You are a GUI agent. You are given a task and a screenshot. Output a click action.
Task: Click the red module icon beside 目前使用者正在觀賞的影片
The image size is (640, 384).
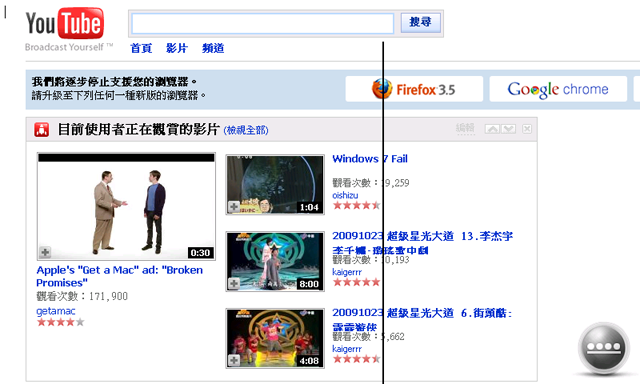(42, 130)
